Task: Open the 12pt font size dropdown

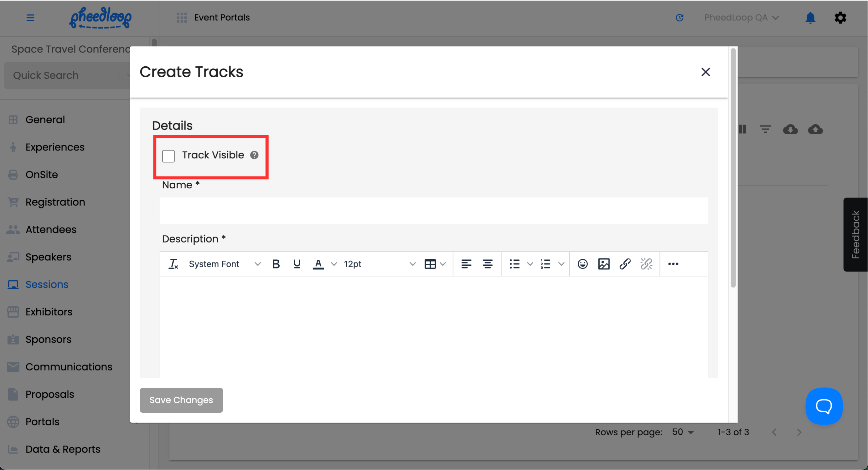Action: (x=379, y=264)
